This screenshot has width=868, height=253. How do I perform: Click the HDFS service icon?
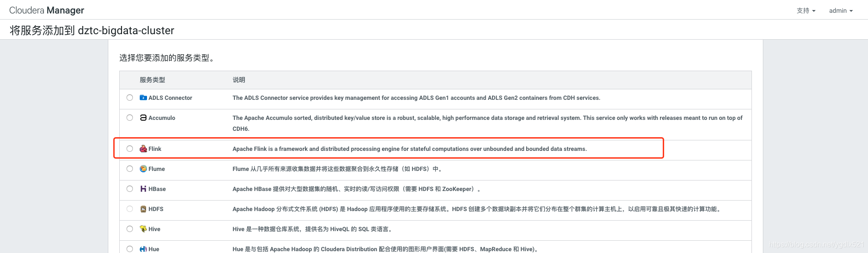143,209
